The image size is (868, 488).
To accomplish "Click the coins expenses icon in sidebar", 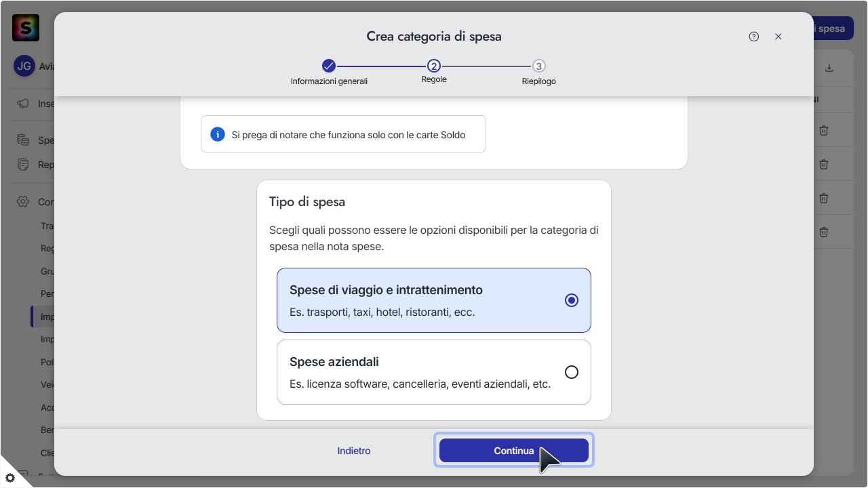I will [x=23, y=140].
